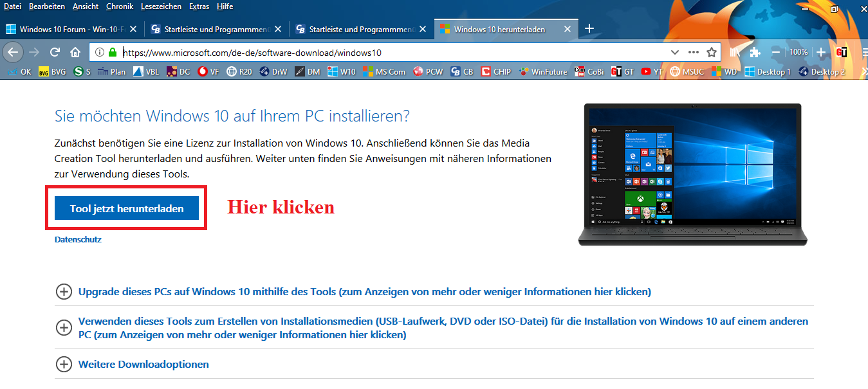Open the CHIP bookmark
The height and width of the screenshot is (389, 868).
[495, 72]
